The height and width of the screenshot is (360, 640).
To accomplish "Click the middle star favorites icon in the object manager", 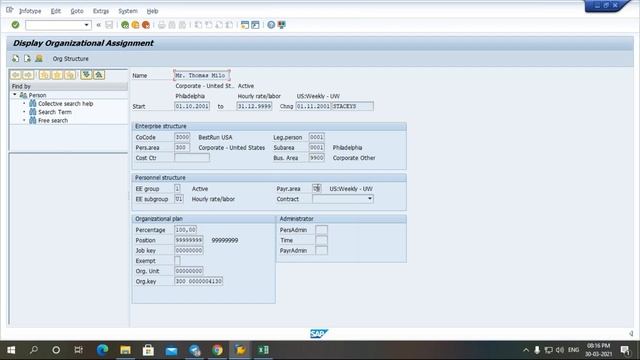I will 57,75.
